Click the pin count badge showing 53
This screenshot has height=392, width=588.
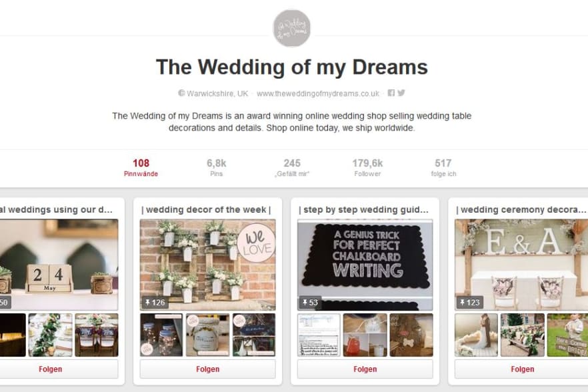310,303
